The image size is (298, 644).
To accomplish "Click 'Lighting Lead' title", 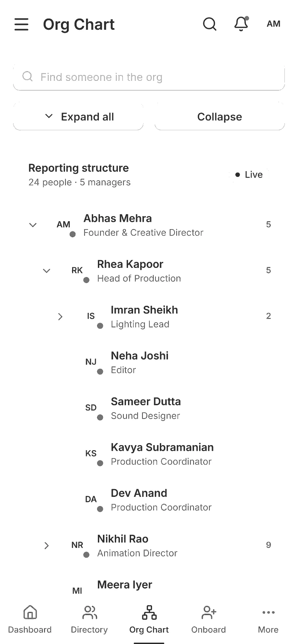I will [140, 324].
